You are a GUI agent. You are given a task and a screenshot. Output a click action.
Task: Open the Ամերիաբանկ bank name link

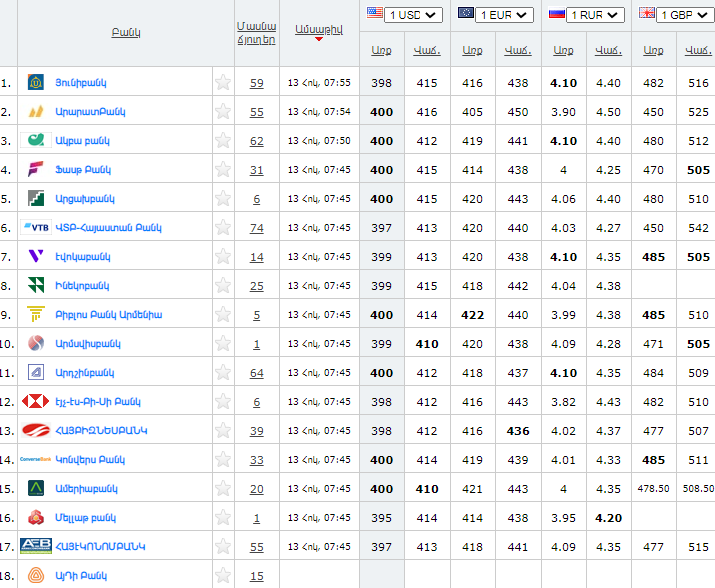pos(86,489)
